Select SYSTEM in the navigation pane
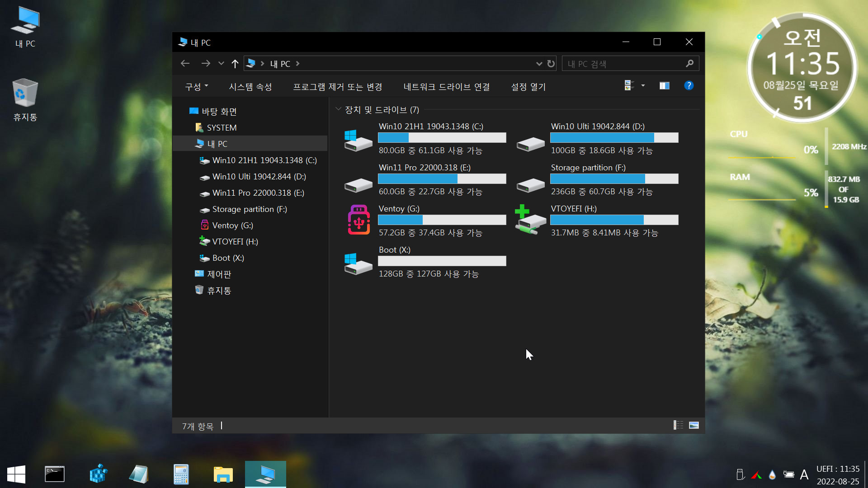Image resolution: width=868 pixels, height=488 pixels. (222, 127)
